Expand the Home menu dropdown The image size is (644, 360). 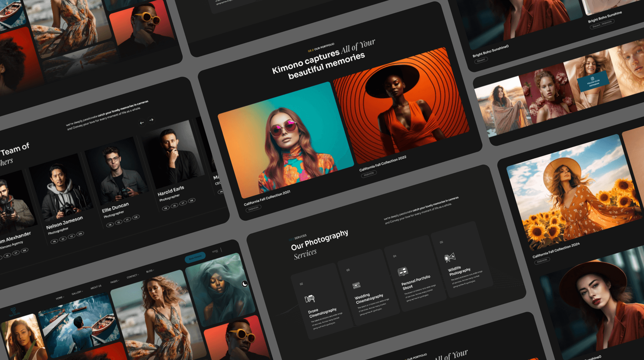tap(60, 298)
